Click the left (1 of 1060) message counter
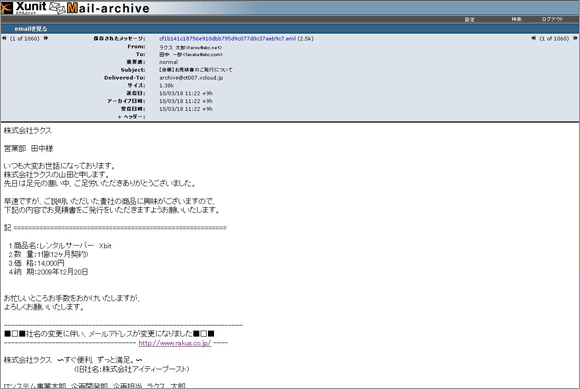 click(25, 38)
